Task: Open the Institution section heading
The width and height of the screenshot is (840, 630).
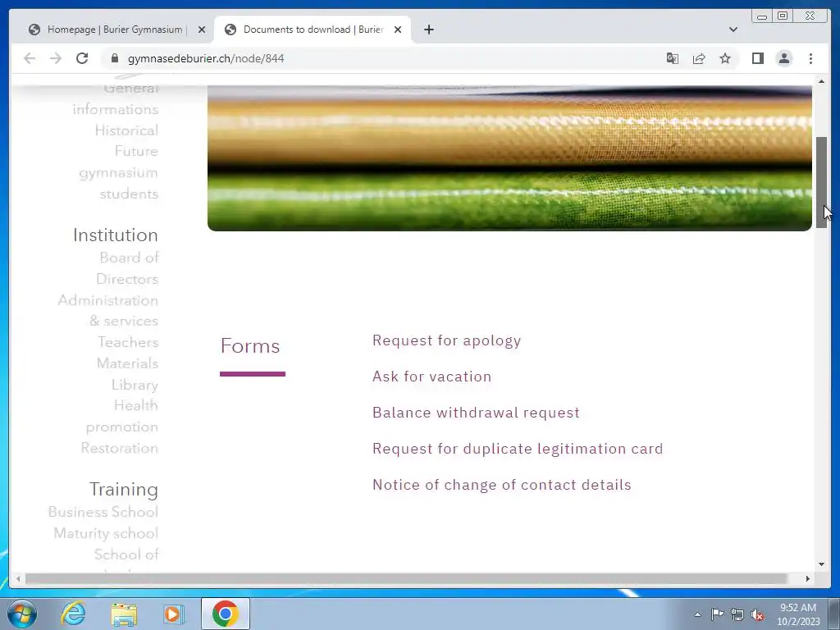Action: [115, 235]
